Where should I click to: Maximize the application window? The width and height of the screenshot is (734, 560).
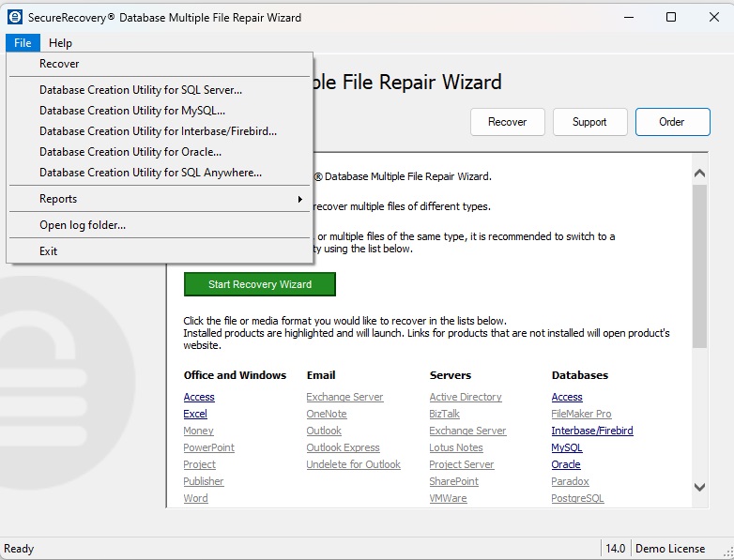[x=670, y=17]
